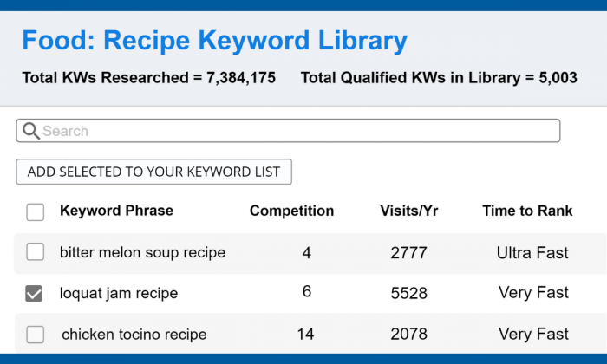
Task: Click the Ultra Fast rank value
Action: (532, 253)
